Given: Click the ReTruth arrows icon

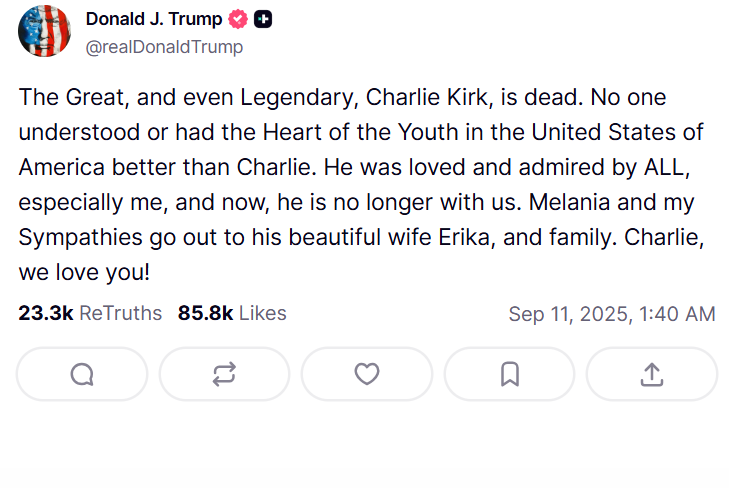Looking at the screenshot, I should (224, 374).
